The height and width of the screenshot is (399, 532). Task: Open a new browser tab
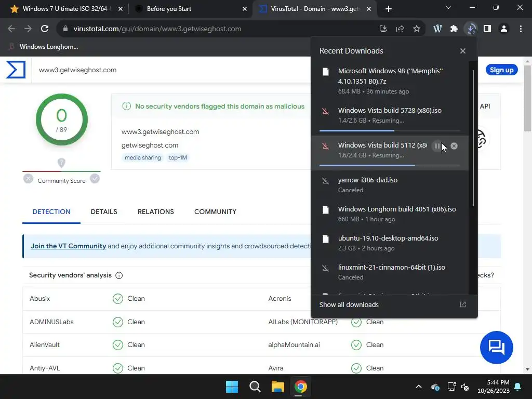click(389, 9)
